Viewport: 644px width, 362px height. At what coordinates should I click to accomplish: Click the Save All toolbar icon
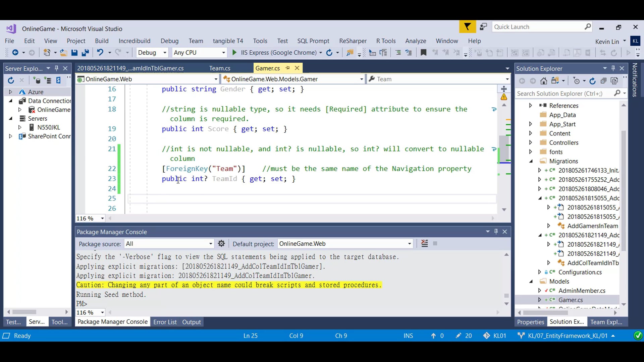[x=85, y=53]
